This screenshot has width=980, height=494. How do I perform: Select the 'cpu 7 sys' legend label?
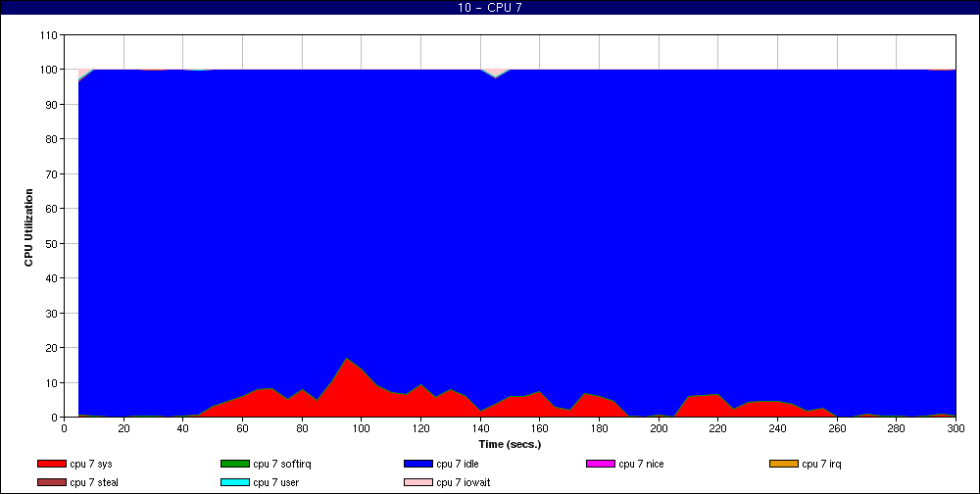pos(91,464)
